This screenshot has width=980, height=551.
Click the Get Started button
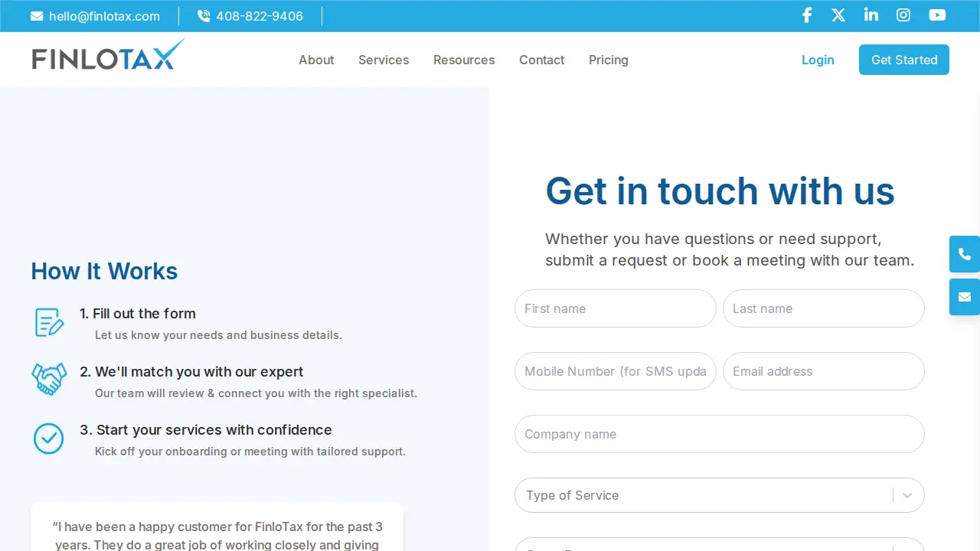tap(904, 60)
